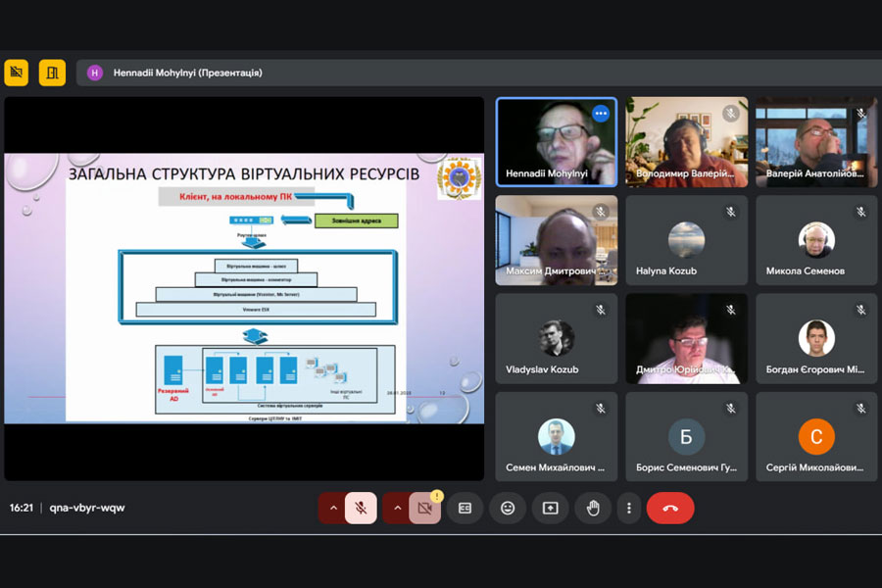Unmute the microphone in the call toolbar

coord(361,508)
